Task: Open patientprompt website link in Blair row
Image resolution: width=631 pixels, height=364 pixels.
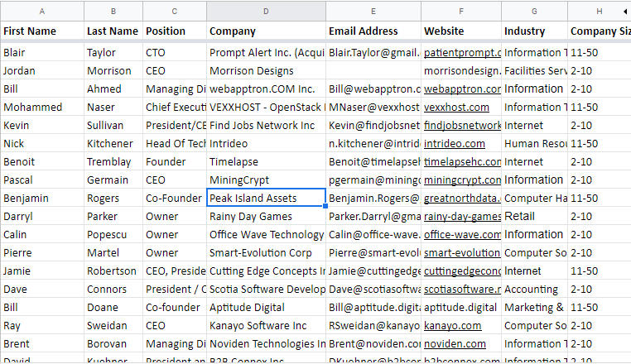Action: click(462, 53)
